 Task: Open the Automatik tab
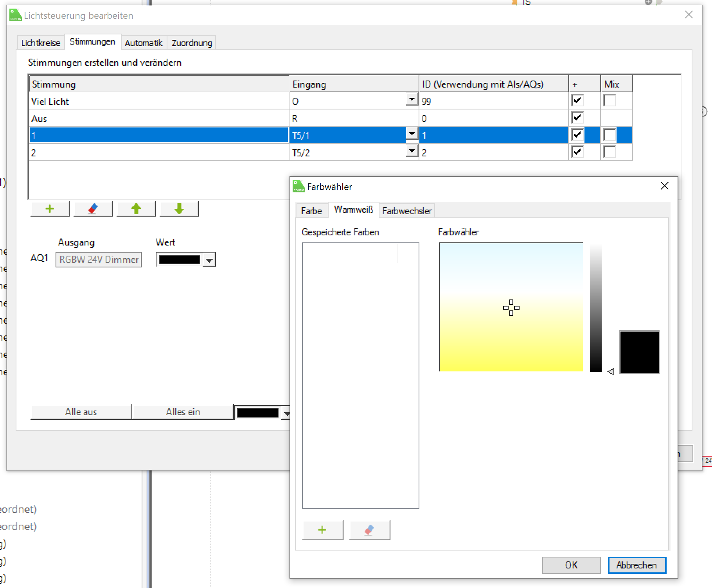144,43
